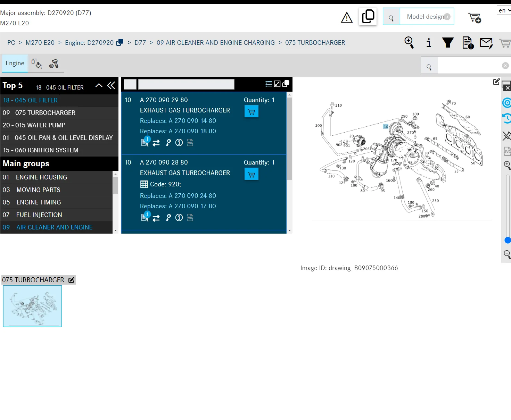This screenshot has height=420, width=511.
Task: Click the envelope feedback email icon
Action: point(486,43)
